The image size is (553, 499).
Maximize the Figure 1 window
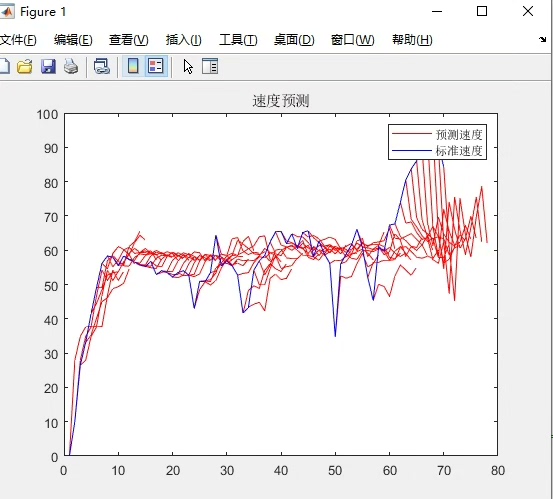point(482,11)
